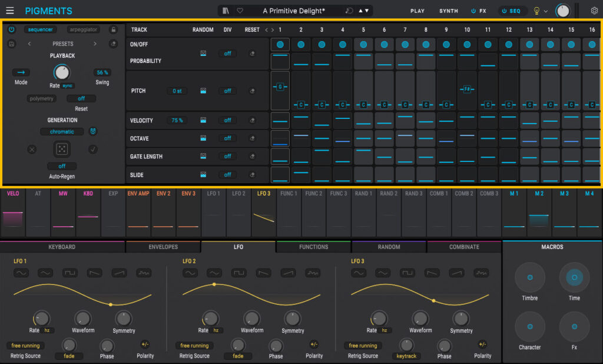Open the playback Mode selector
The height and width of the screenshot is (364, 603).
pos(21,72)
